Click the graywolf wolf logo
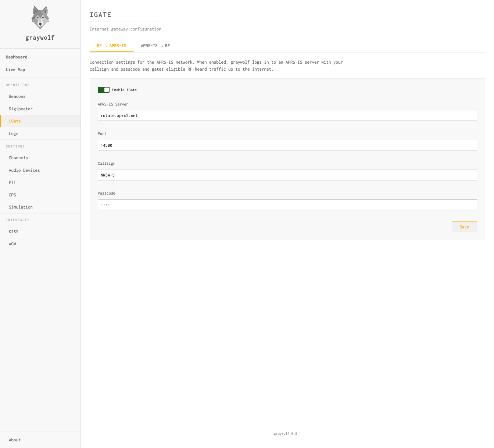The image size is (494, 448). pyautogui.click(x=40, y=18)
